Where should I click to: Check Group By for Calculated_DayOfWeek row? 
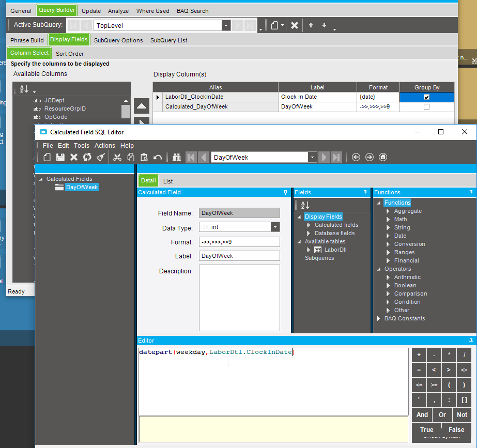pyautogui.click(x=426, y=107)
